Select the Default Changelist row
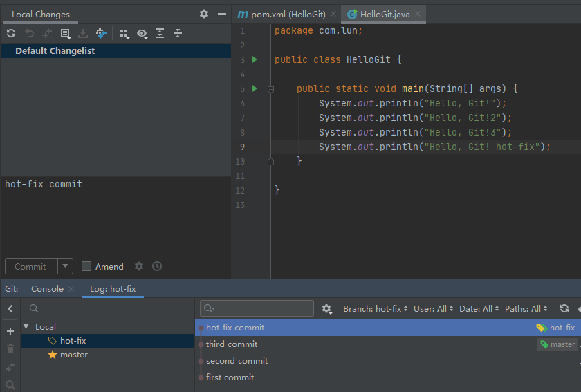 click(116, 50)
